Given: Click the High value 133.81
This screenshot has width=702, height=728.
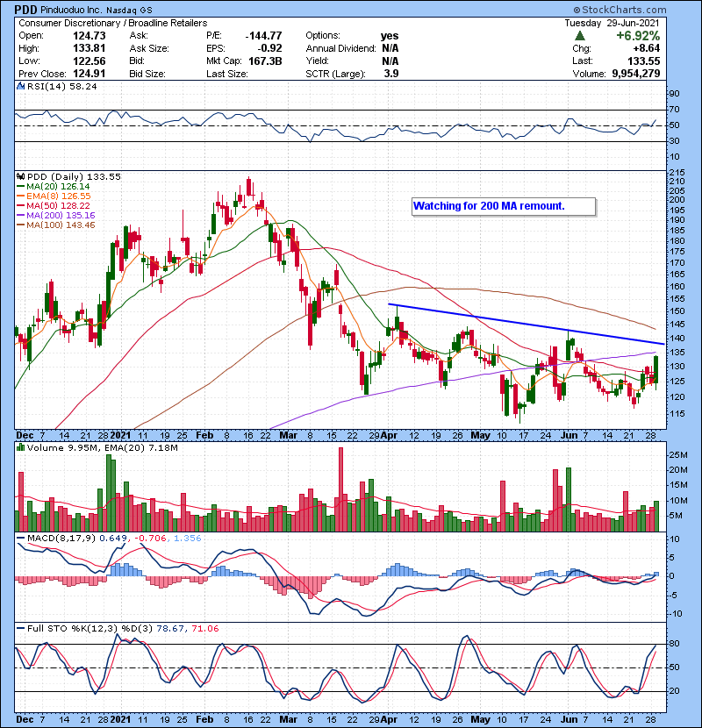Looking at the screenshot, I should click(90, 48).
